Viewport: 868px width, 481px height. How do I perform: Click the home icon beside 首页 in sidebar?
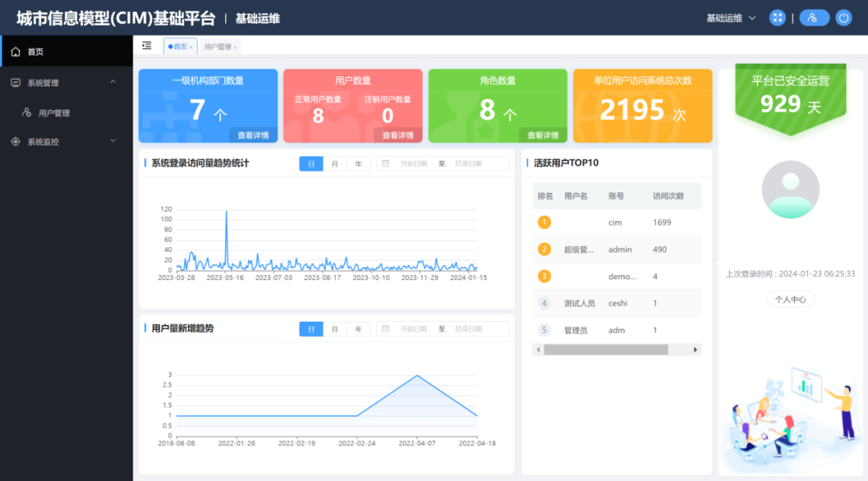[15, 51]
